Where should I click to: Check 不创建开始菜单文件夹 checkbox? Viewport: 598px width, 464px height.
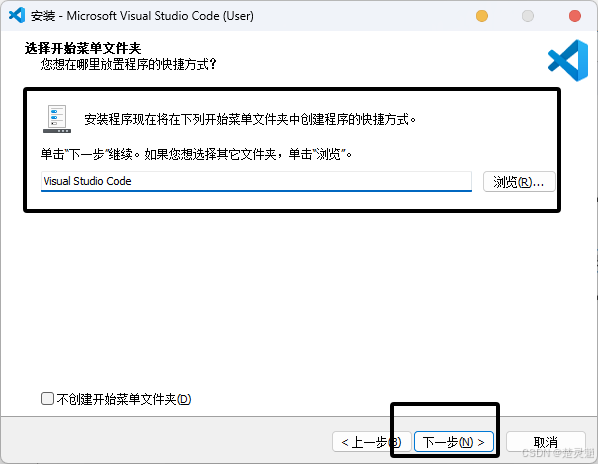(x=47, y=399)
